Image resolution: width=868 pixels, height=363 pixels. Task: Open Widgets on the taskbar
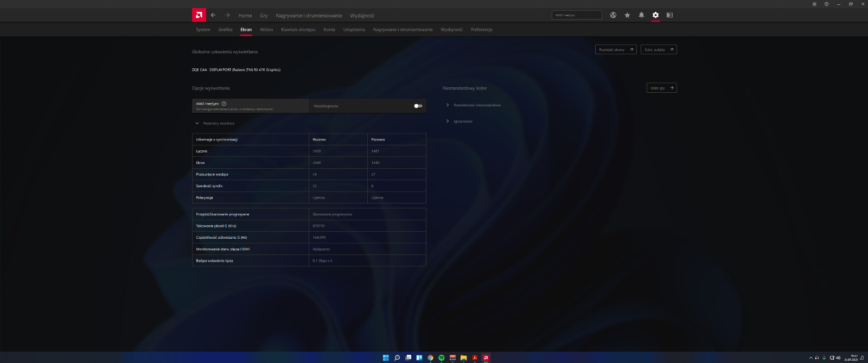point(419,358)
